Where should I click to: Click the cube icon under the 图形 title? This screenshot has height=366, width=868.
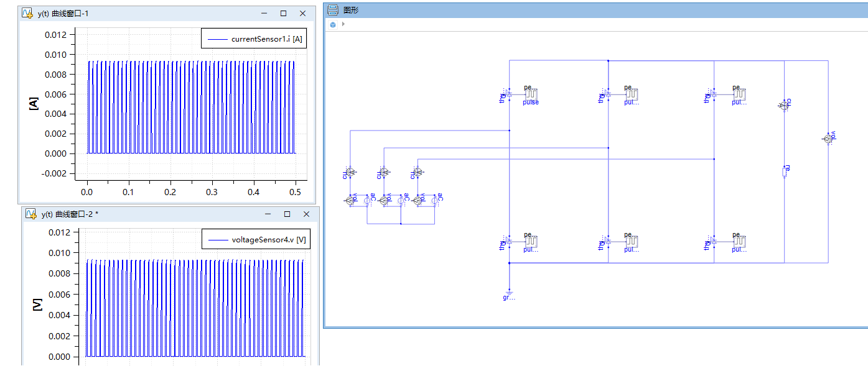[x=333, y=24]
